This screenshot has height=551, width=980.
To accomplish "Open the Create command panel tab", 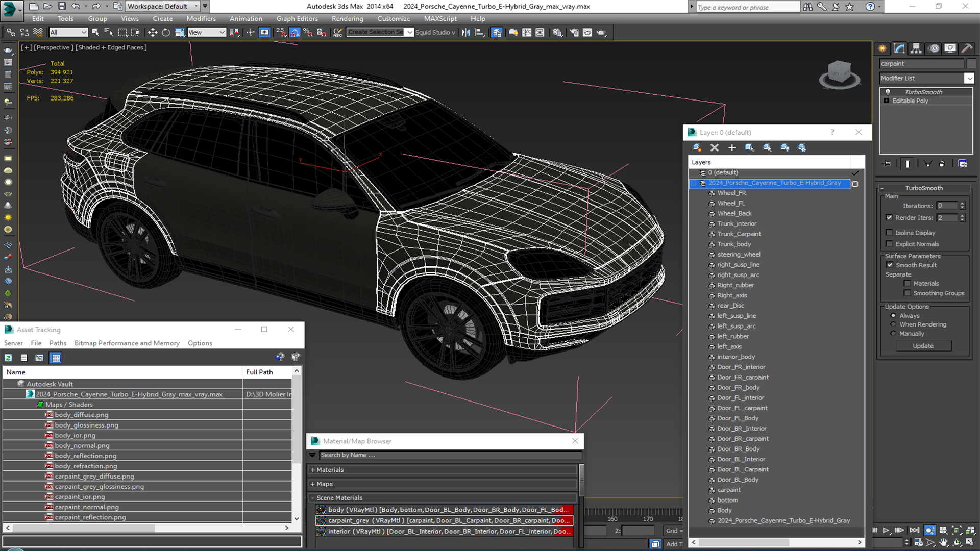I will tap(883, 48).
